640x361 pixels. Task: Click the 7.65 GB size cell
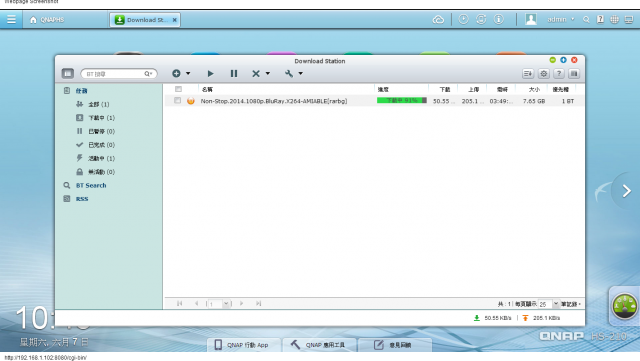[533, 101]
